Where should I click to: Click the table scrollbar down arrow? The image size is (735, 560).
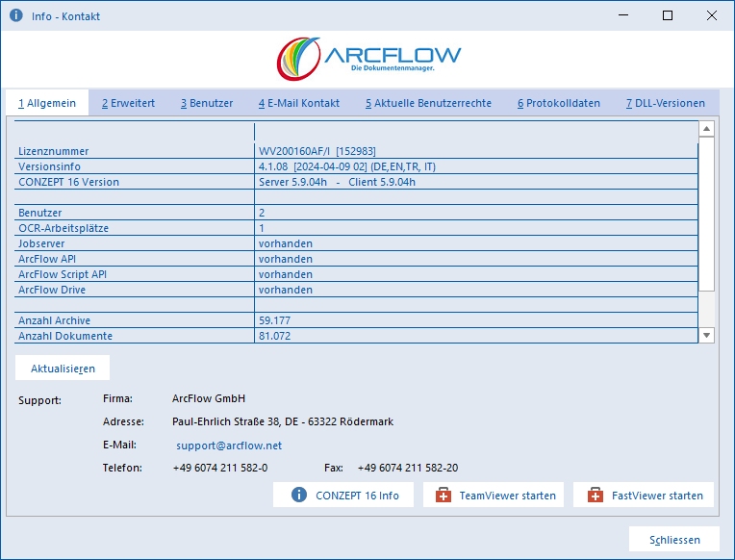(706, 336)
